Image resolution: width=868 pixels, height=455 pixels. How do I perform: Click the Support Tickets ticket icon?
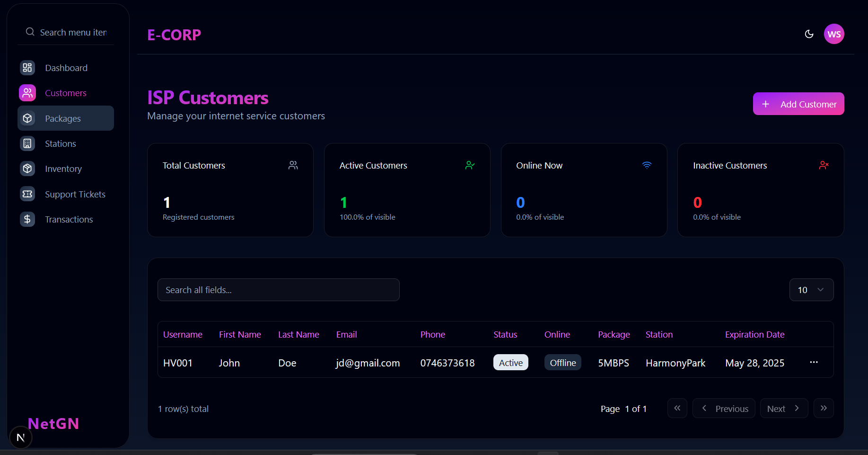point(27,194)
